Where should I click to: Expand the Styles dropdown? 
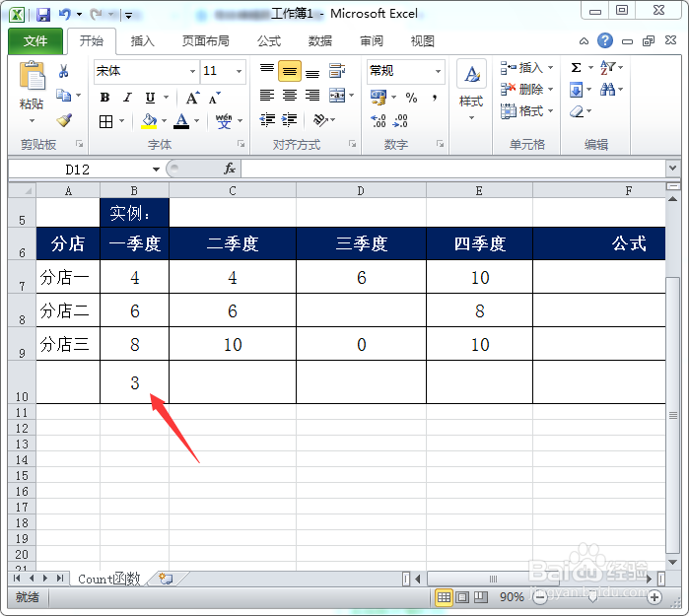click(471, 117)
